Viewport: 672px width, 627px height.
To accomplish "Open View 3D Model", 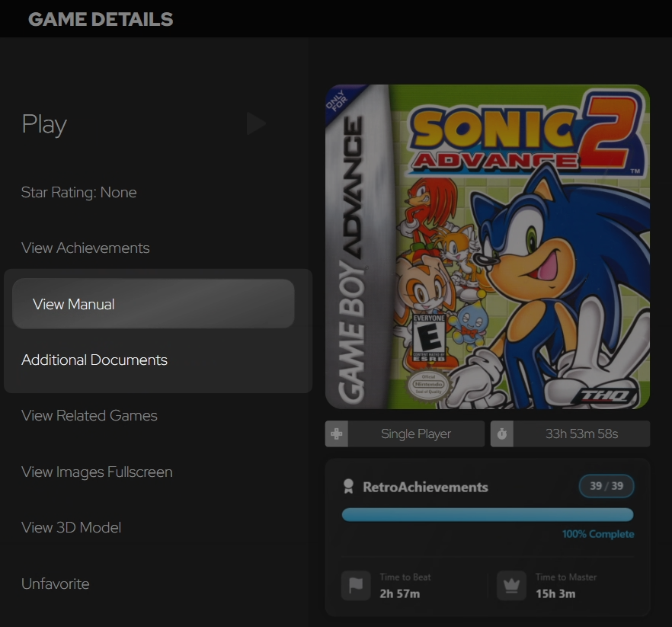I will pos(72,527).
